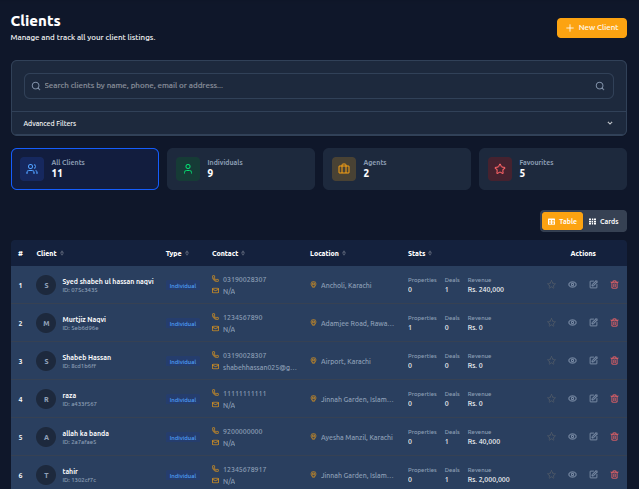Screen dimensions: 639x489
Task: Select the Table view button
Action: [563, 221]
